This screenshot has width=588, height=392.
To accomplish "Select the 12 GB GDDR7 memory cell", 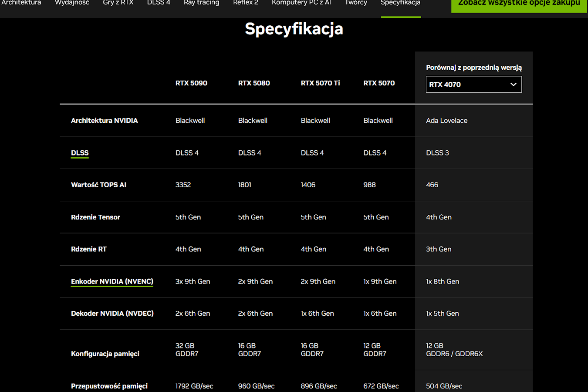I will (375, 350).
